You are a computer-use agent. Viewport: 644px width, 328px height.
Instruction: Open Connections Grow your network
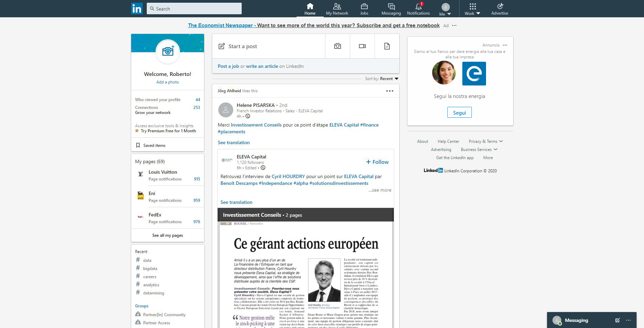click(x=167, y=110)
